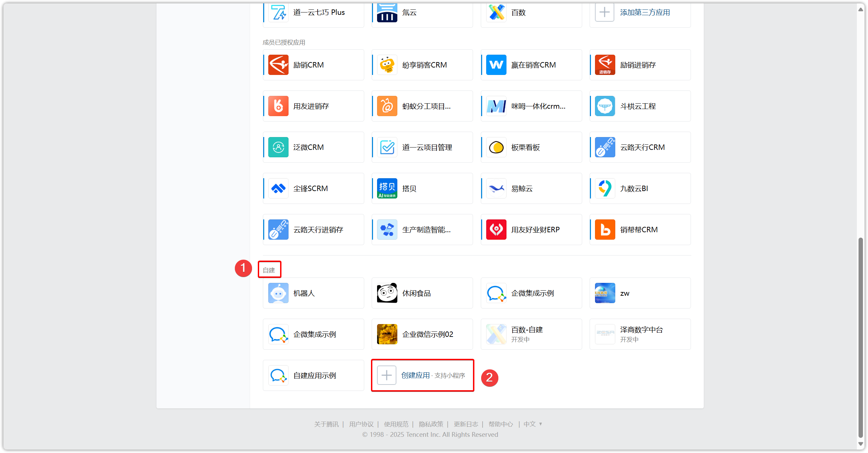Open the 板栗看板 yellow circle icon

click(496, 147)
